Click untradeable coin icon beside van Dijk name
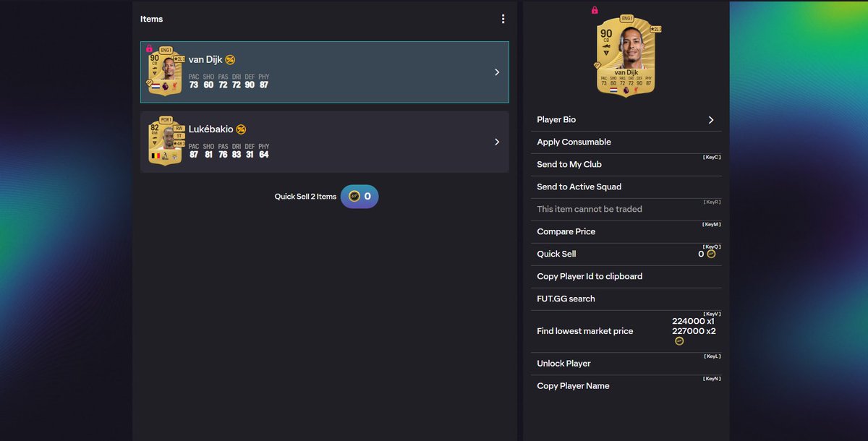Screen dimensions: 868x441 230,59
